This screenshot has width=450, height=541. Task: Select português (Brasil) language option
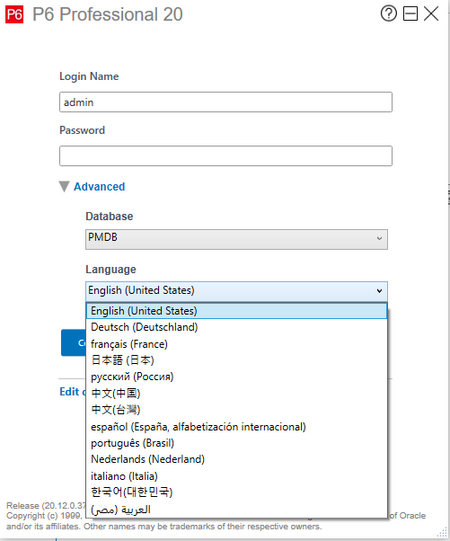(x=237, y=443)
